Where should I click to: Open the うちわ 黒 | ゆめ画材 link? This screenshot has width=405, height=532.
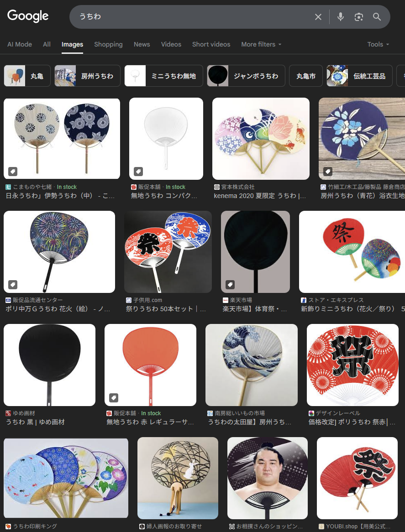pos(35,422)
